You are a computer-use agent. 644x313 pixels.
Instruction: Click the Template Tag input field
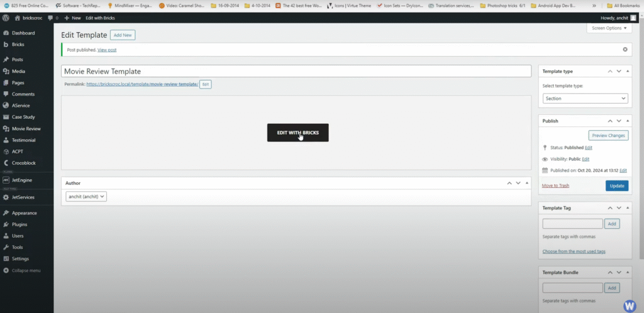click(x=572, y=223)
